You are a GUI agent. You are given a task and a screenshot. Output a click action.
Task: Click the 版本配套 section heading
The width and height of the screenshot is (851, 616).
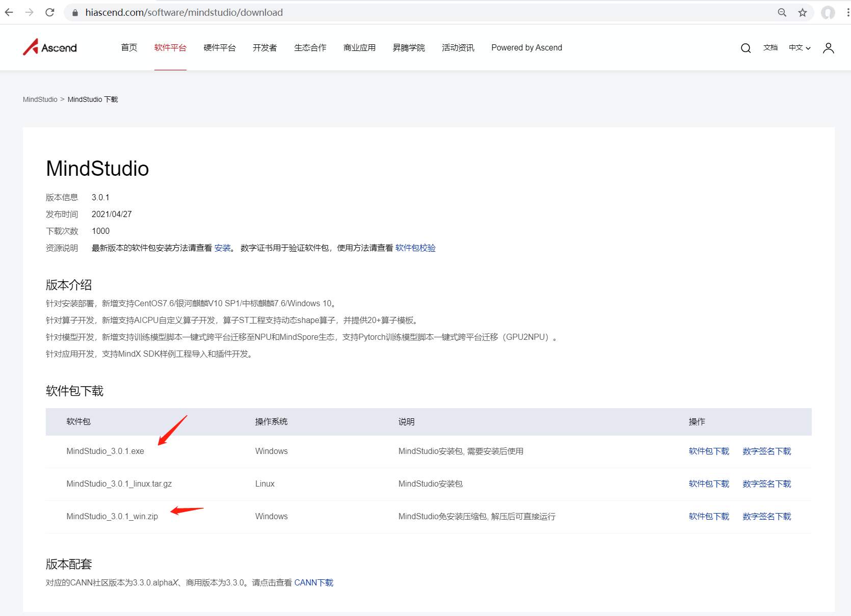coord(69,564)
